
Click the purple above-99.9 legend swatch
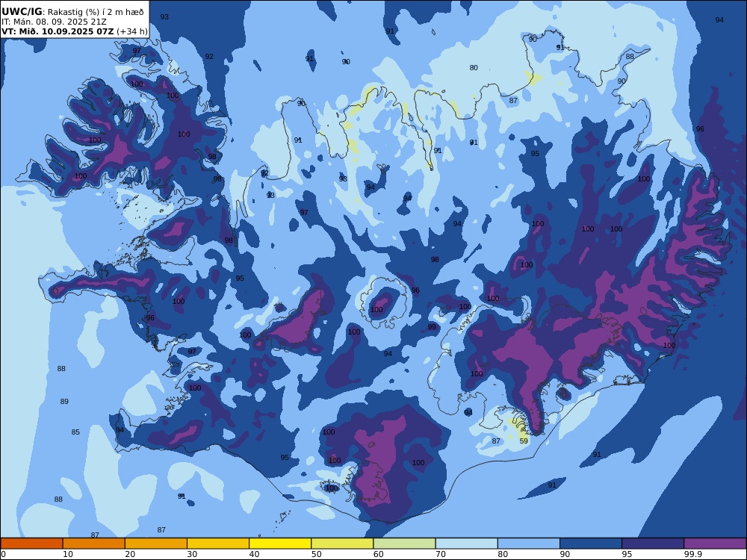click(715, 544)
